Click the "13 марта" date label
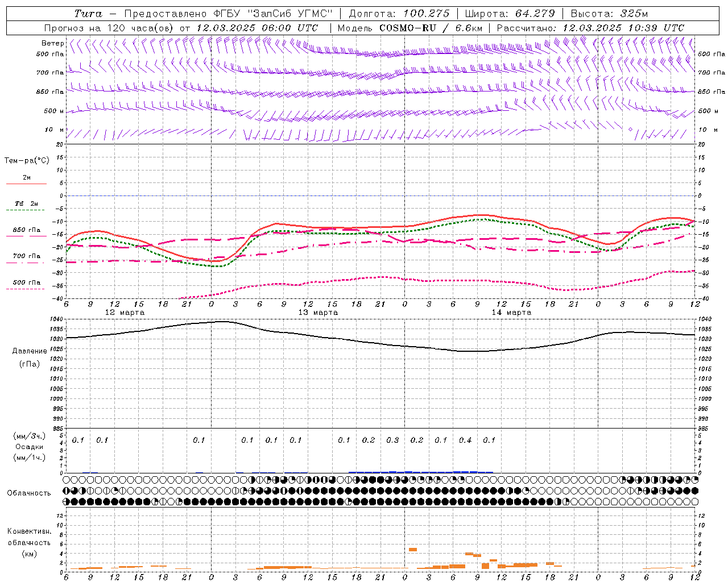 click(x=318, y=313)
